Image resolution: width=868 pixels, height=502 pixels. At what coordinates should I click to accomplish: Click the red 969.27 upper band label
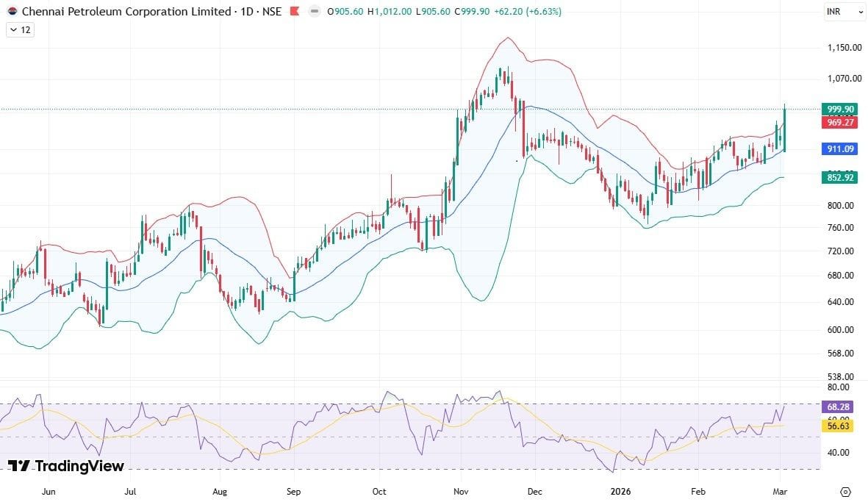[840, 122]
